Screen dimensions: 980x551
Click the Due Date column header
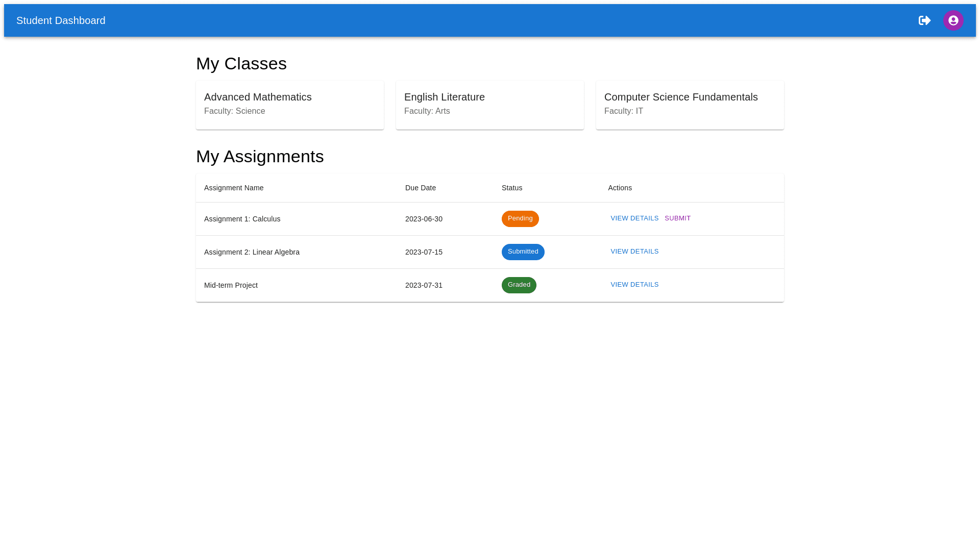tap(420, 188)
